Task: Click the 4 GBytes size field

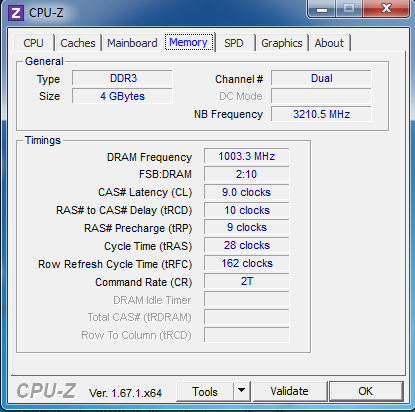Action: tap(122, 96)
